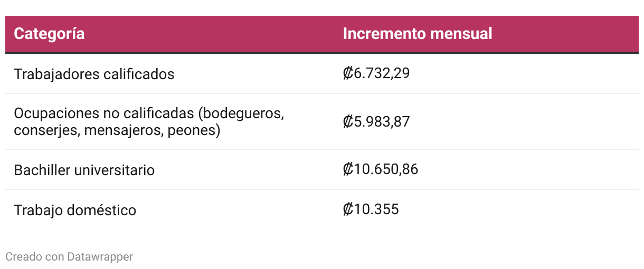Screen dimensions: 644x269
Task: Click the 6.732,29 amount digits
Action: pos(382,73)
